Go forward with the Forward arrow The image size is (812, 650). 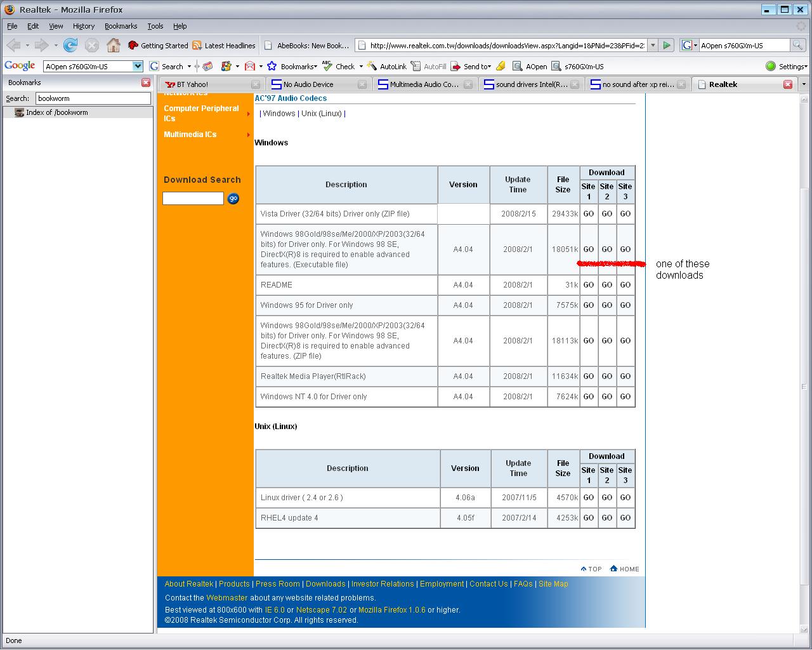[42, 45]
